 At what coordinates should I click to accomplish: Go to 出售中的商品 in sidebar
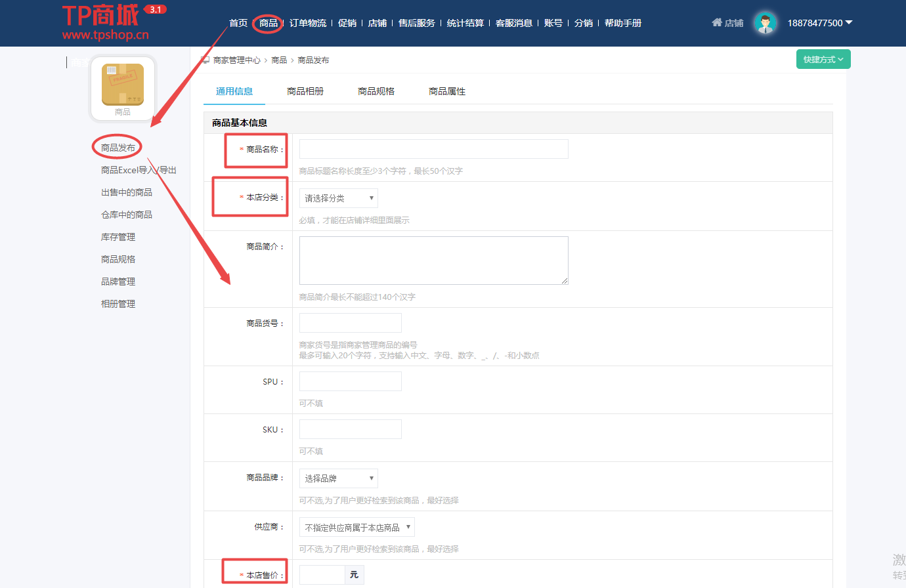[127, 192]
